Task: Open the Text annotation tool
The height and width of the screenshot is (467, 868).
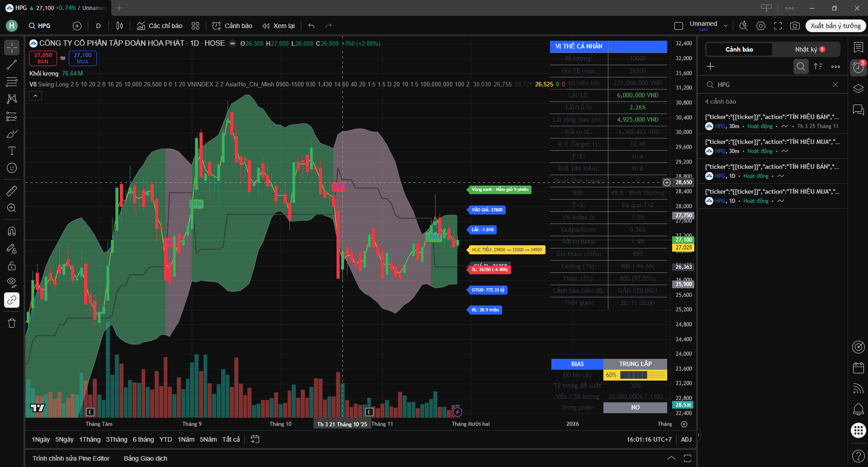Action: 11,151
